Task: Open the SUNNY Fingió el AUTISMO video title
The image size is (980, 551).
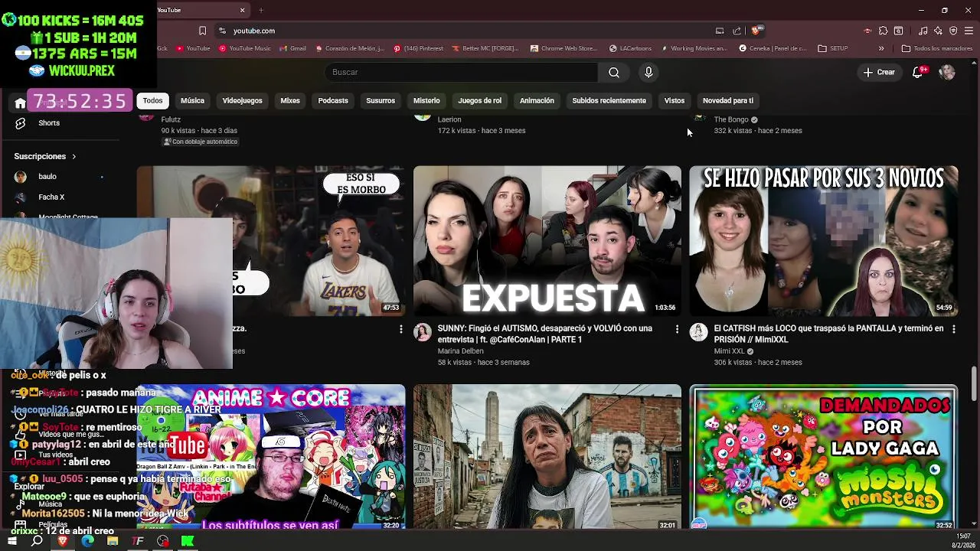Action: point(545,334)
